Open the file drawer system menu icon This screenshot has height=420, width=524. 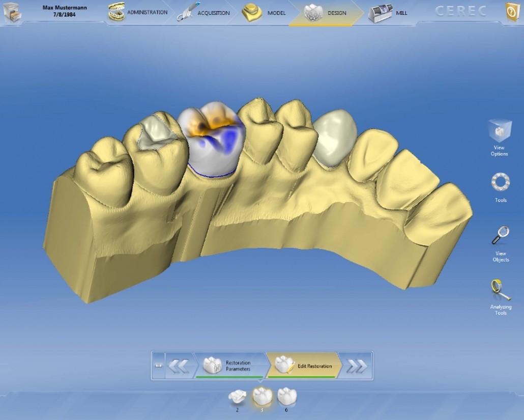click(12, 12)
